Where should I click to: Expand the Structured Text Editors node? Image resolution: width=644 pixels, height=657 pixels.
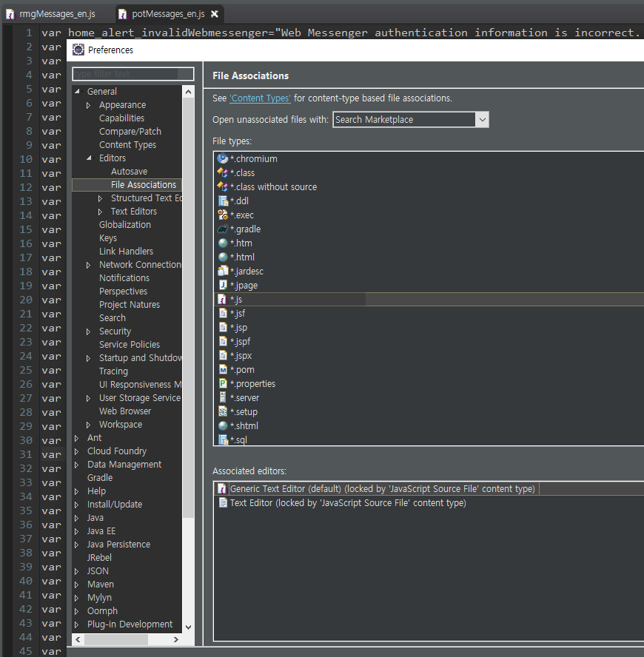[x=100, y=198]
